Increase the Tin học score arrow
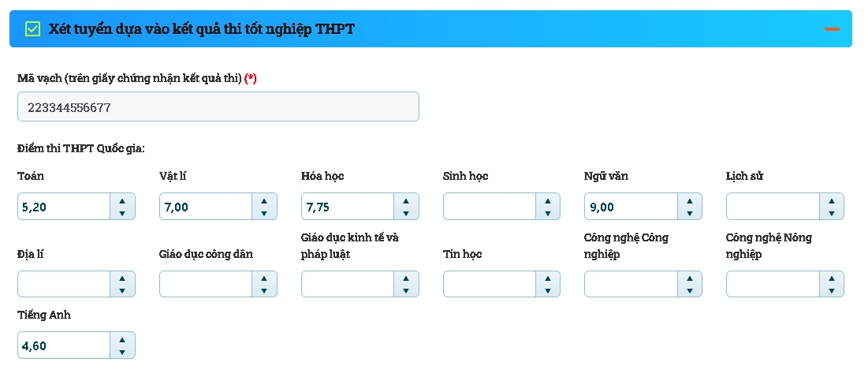This screenshot has height=366, width=868. (547, 278)
